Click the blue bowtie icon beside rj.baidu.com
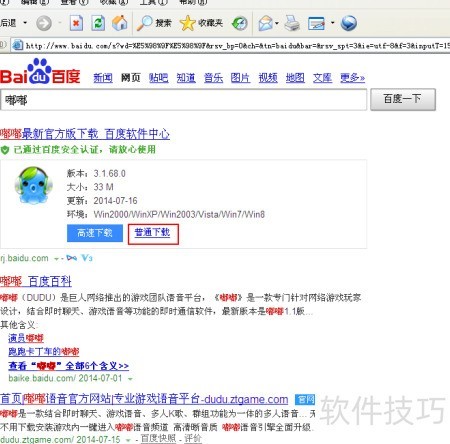The height and width of the screenshot is (444, 450). 71,258
